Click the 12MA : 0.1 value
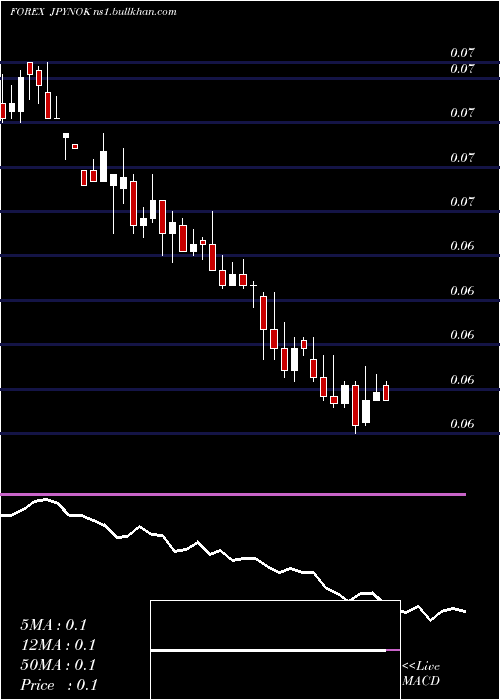This screenshot has width=500, height=700. point(58,645)
